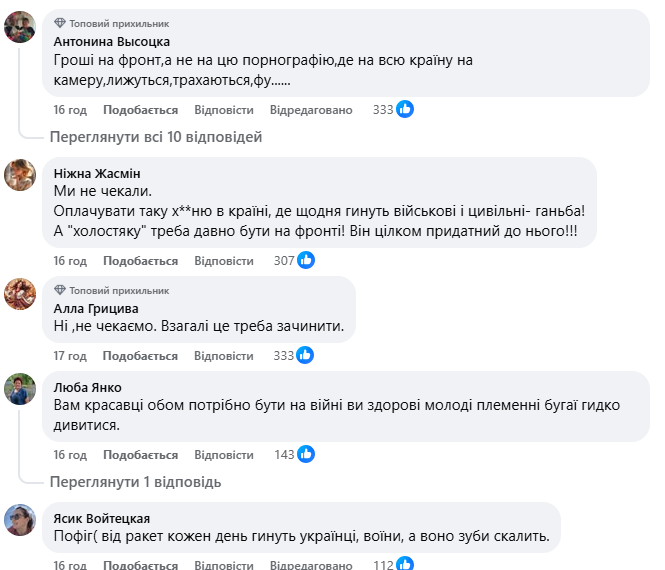Click the like reaction icon showing 307
This screenshot has height=570, width=665.
click(306, 260)
